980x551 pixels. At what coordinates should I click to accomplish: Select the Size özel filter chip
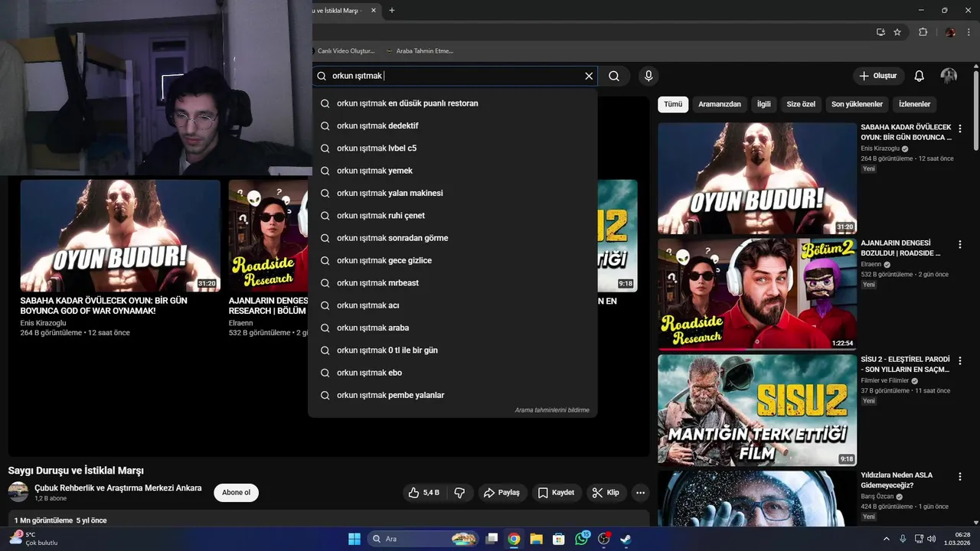[801, 104]
